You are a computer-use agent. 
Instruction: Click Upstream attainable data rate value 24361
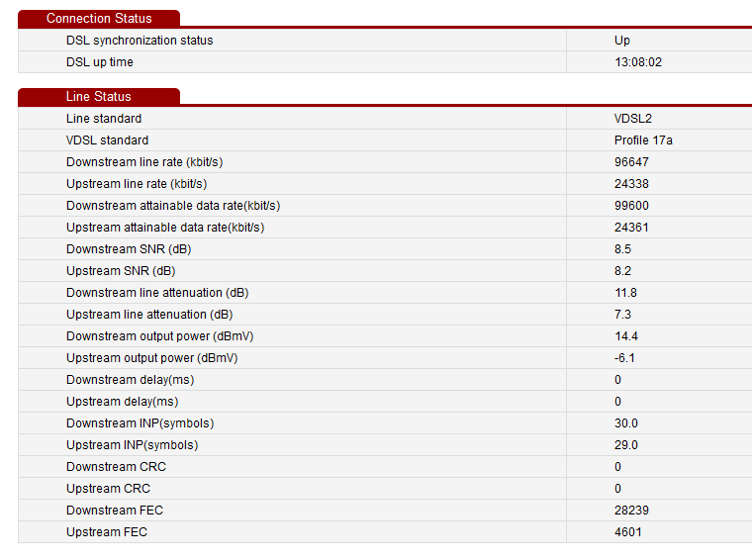click(631, 228)
